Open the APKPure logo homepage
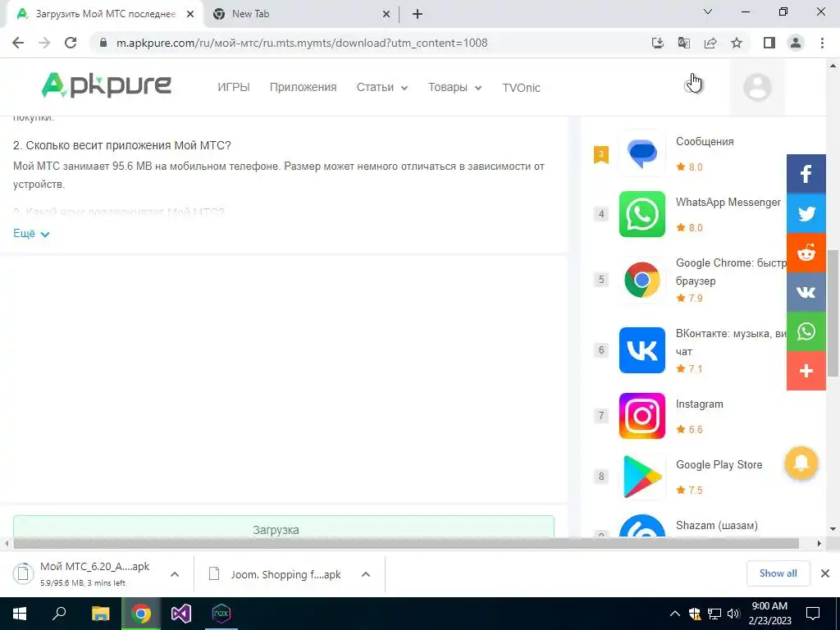Viewport: 840px width, 630px height. click(x=106, y=85)
